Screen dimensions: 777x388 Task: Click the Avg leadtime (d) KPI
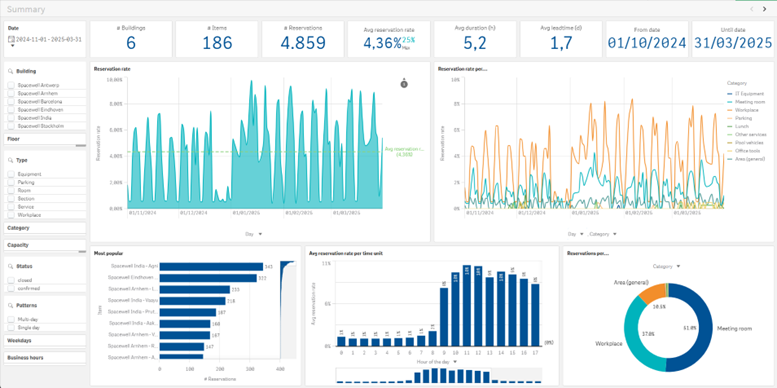561,39
